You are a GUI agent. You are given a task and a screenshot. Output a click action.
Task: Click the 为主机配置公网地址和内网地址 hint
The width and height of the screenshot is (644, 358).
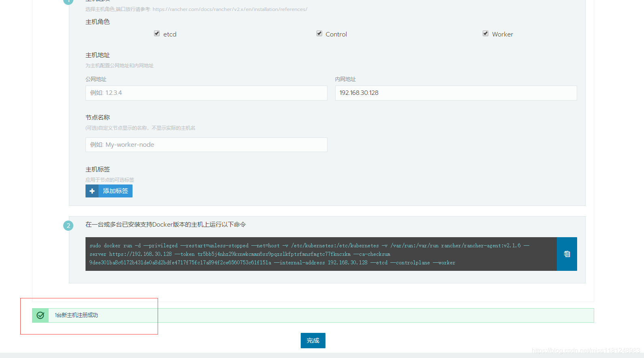pyautogui.click(x=120, y=66)
